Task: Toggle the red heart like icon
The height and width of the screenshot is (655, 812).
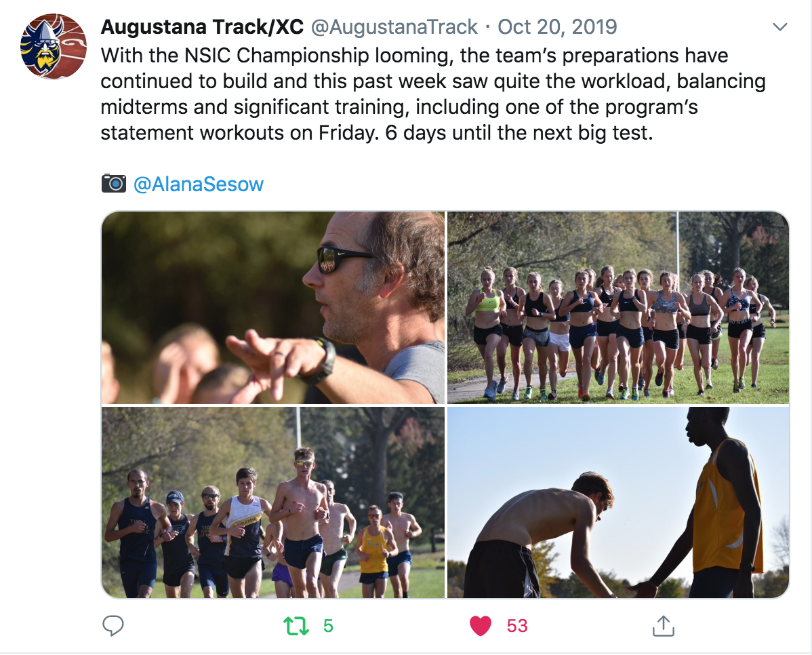Action: tap(480, 626)
